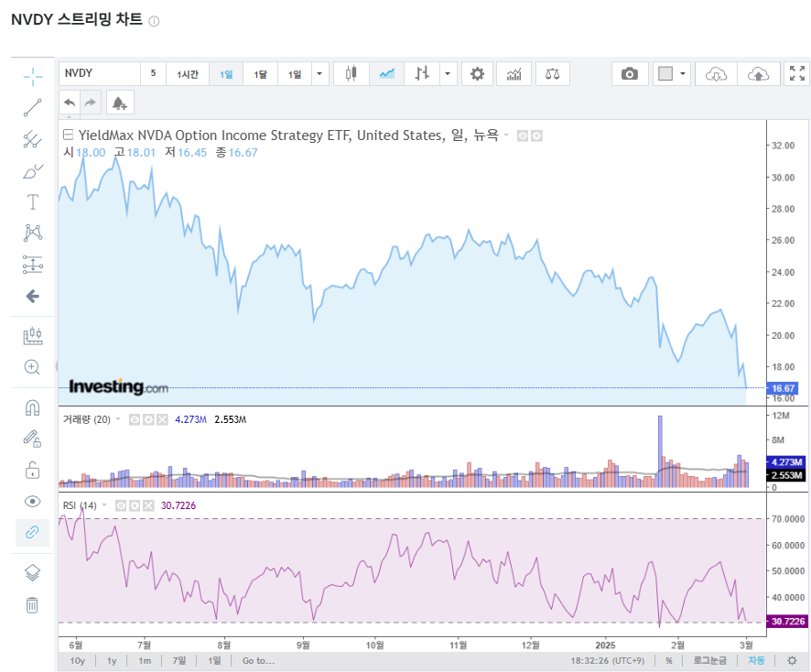The image size is (811, 672).
Task: Open the measure tool in sidebar
Action: [x=33, y=336]
